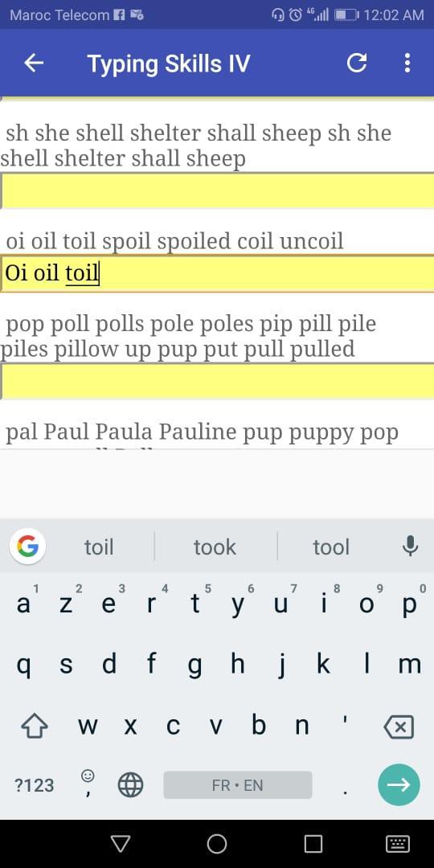This screenshot has width=434, height=868.
Task: Tap the Android home navigation button
Action: click(x=217, y=844)
